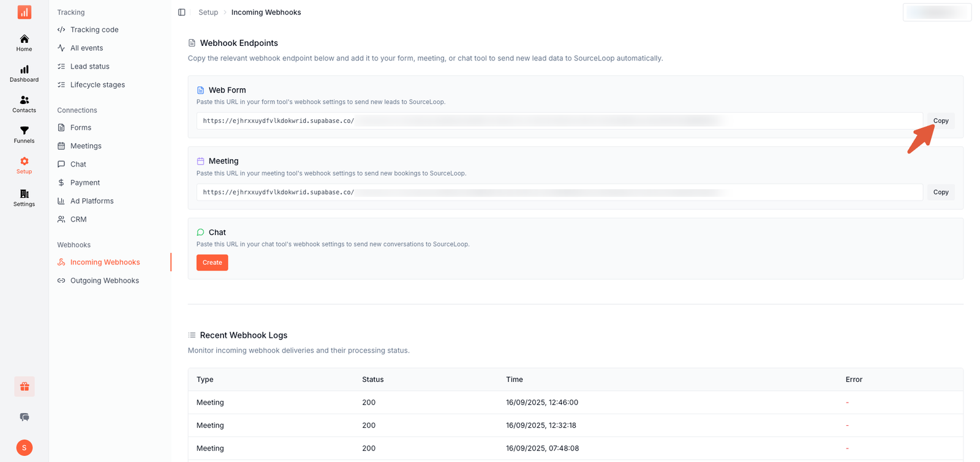Open Settings from the left rail
This screenshot has width=980, height=462.
point(24,198)
